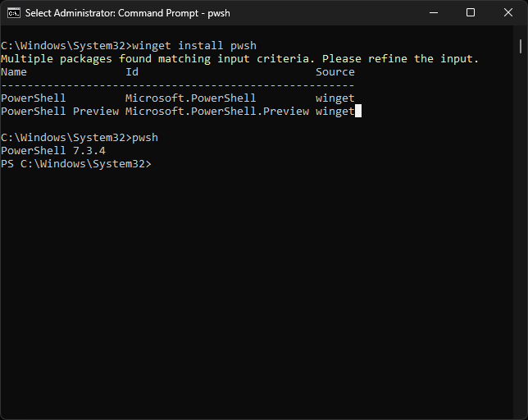Screen dimensions: 528x420
Task: Close the Command Prompt window
Action: [508, 13]
